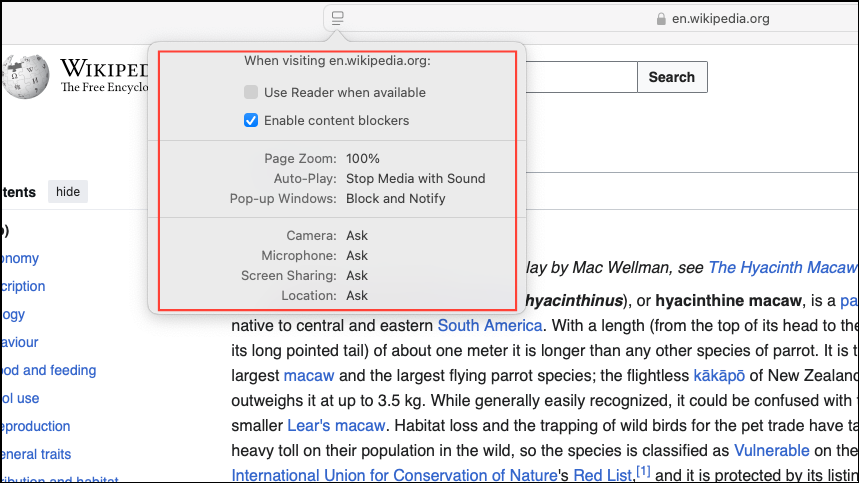Jump to Food and feeding section
The width and height of the screenshot is (859, 483).
49,370
